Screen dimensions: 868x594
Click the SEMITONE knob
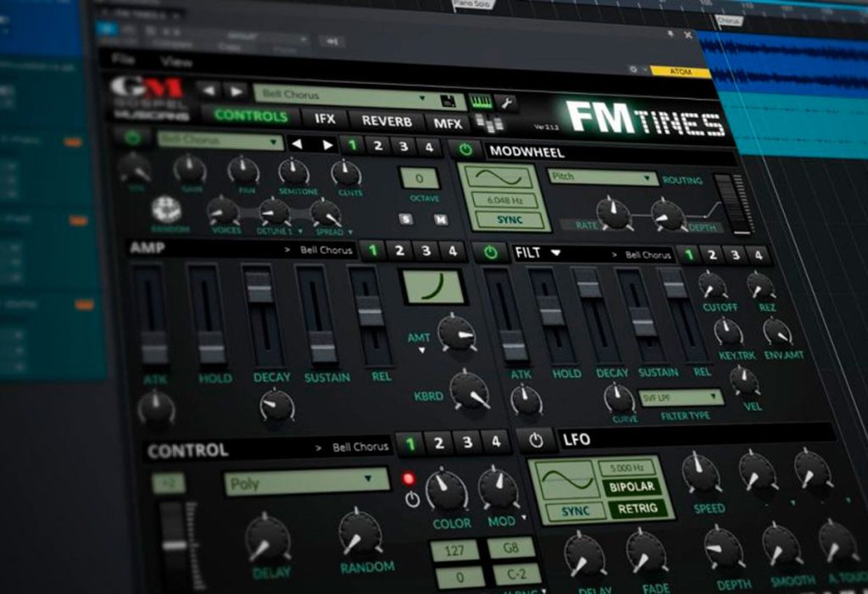click(292, 172)
